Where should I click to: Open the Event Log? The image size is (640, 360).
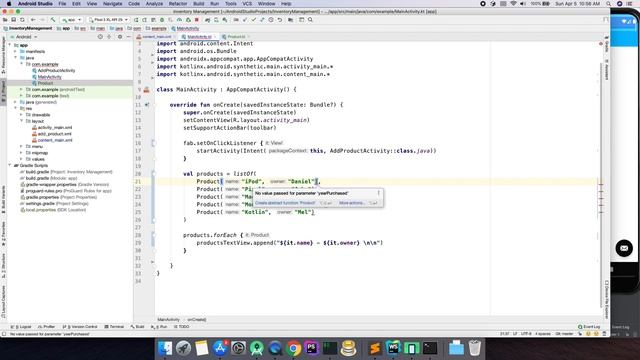point(589,327)
